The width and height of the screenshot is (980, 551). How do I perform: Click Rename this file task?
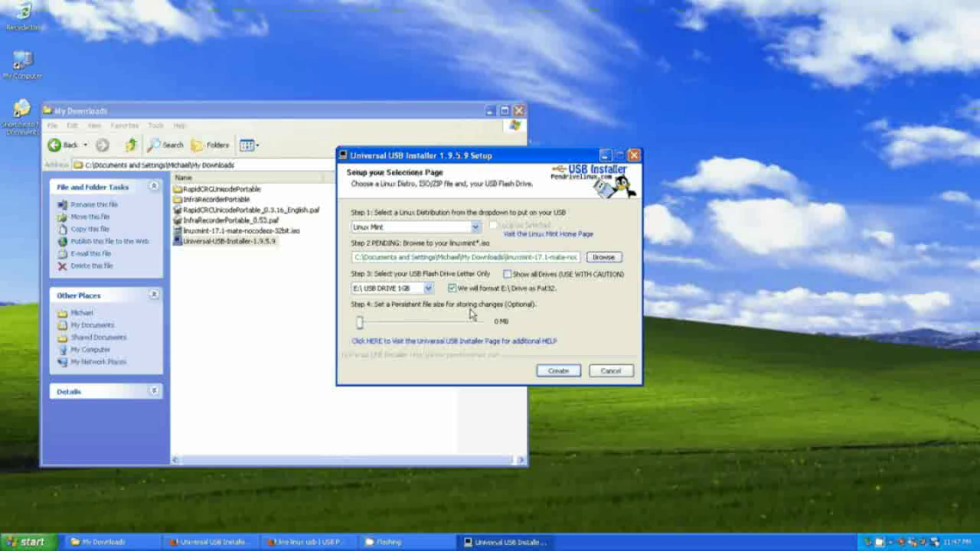[x=94, y=204]
